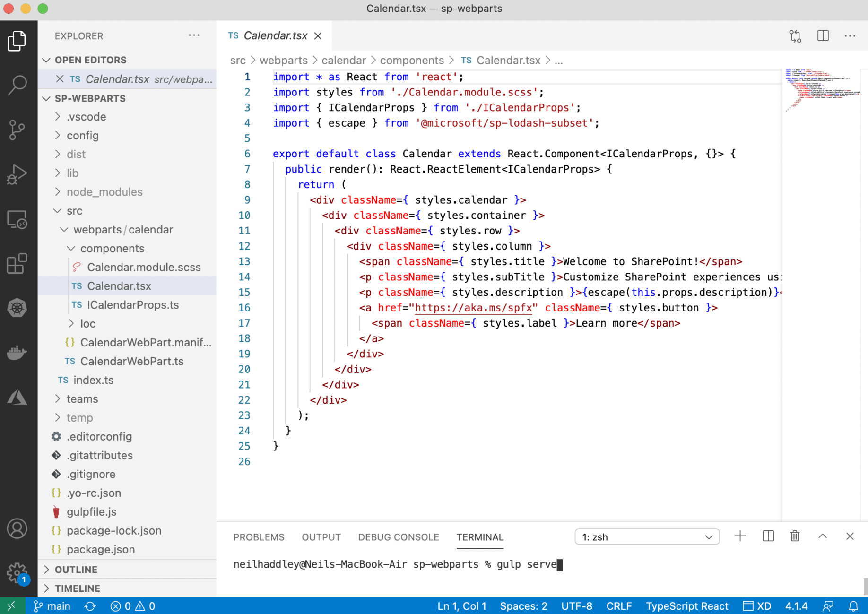Viewport: 868px width, 614px height.
Task: Switch to the PROBLEMS tab
Action: 259,537
